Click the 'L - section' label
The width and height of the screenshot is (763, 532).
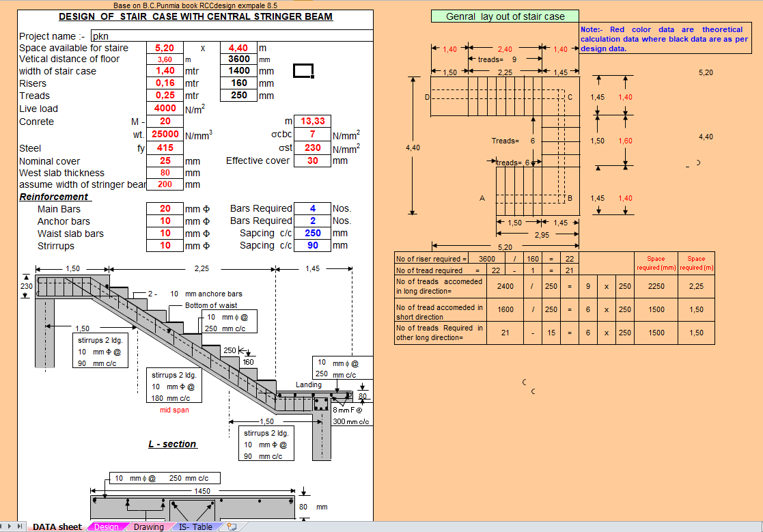[x=173, y=444]
